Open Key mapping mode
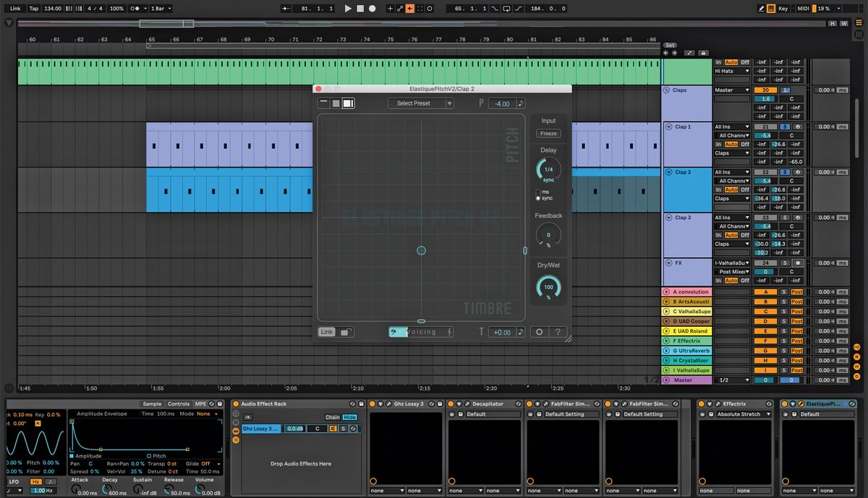Screen dimensions: 868x498 (783, 8)
